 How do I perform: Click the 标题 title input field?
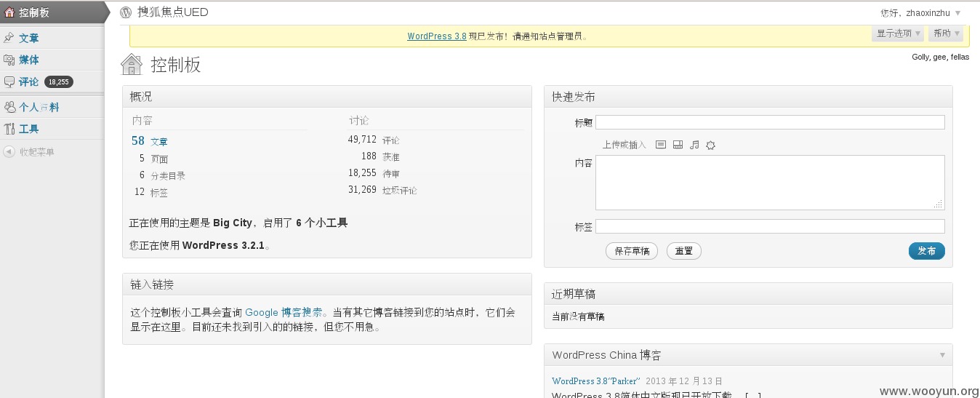click(770, 122)
